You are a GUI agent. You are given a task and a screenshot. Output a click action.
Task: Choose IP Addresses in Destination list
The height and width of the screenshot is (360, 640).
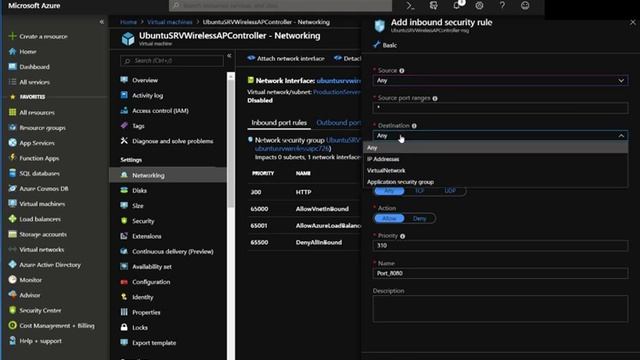495,159
